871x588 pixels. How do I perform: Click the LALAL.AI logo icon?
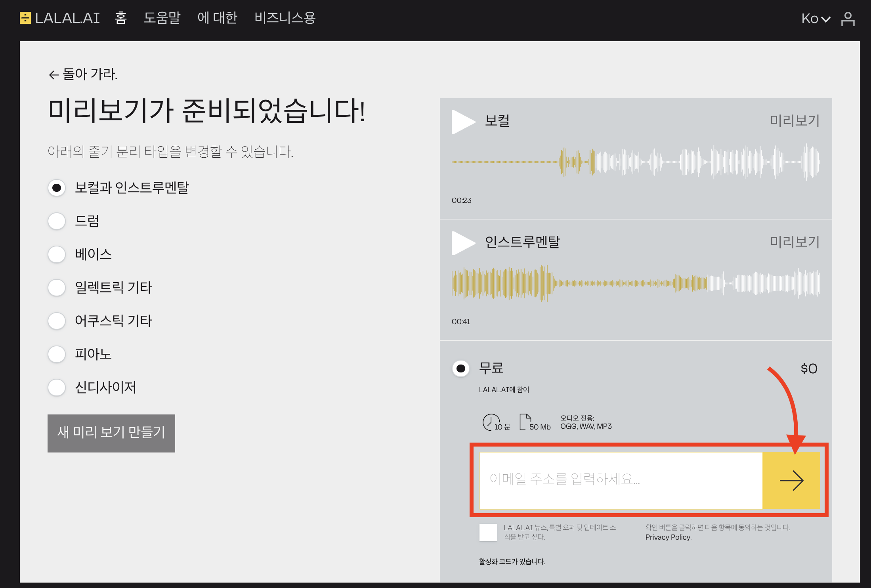(x=25, y=18)
